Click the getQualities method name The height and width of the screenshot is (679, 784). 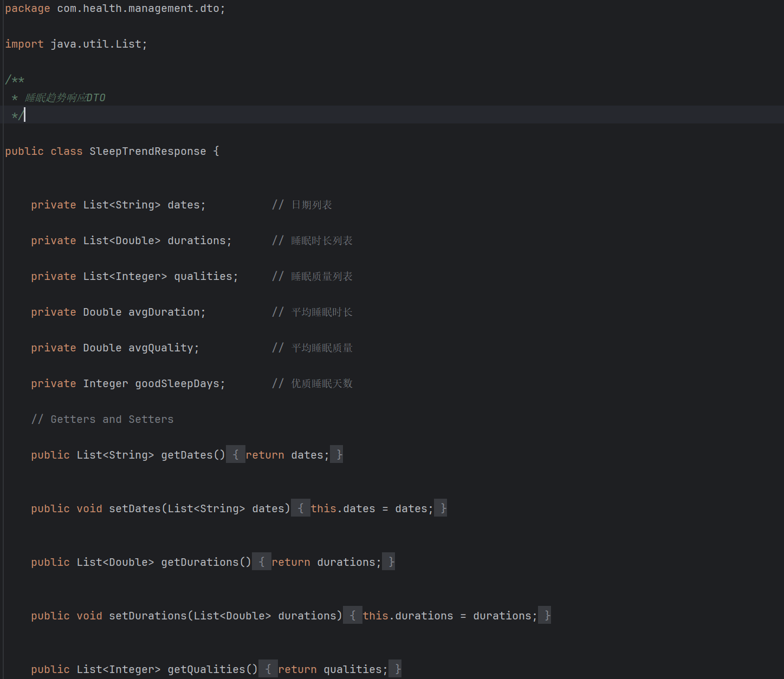[206, 670]
